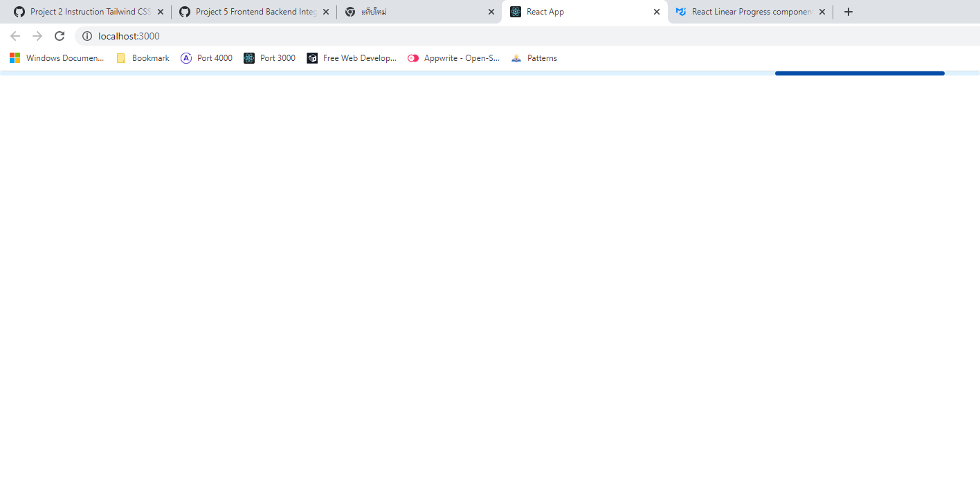Go back to previous page
Image resolution: width=980 pixels, height=482 pixels.
15,36
